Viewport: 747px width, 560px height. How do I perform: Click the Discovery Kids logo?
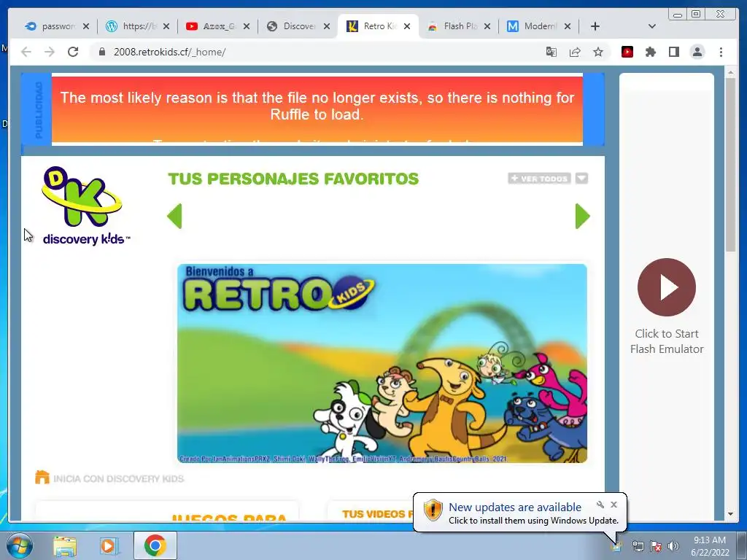(x=85, y=205)
